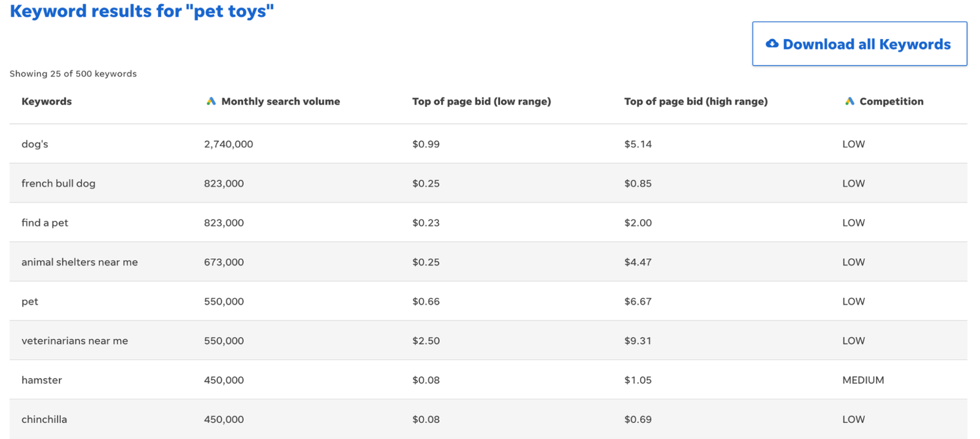
Task: Select the keyword "find a pet"
Action: pos(45,223)
